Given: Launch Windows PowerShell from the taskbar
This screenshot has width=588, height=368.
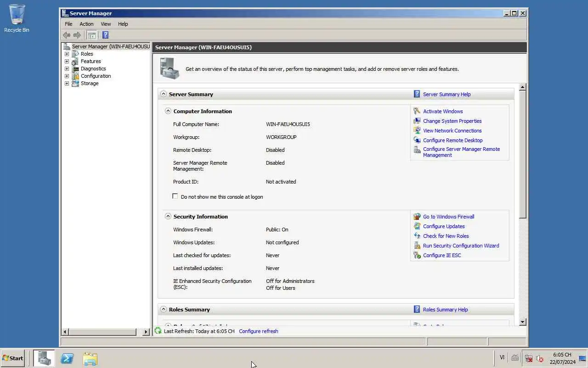Looking at the screenshot, I should tap(67, 358).
